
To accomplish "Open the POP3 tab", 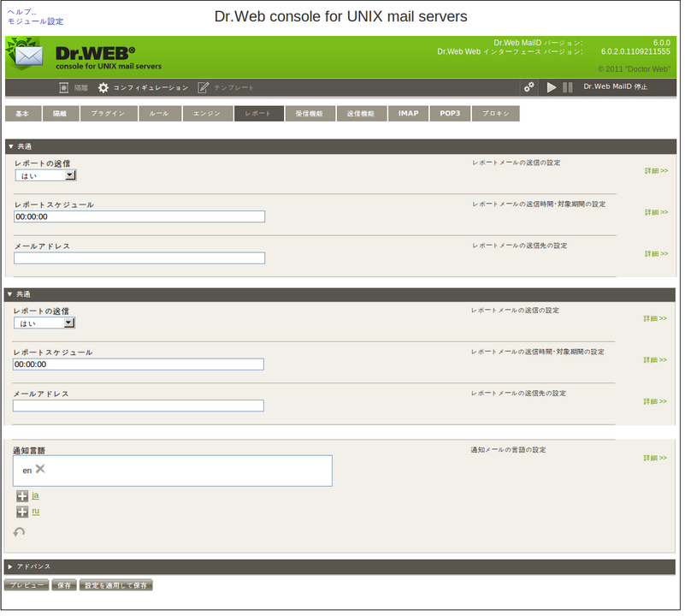I will 452,114.
